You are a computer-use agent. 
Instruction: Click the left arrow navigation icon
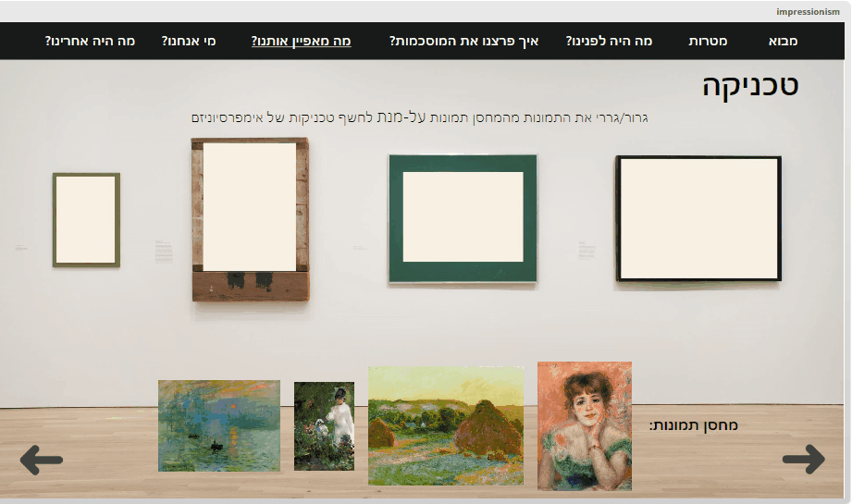coord(42,460)
